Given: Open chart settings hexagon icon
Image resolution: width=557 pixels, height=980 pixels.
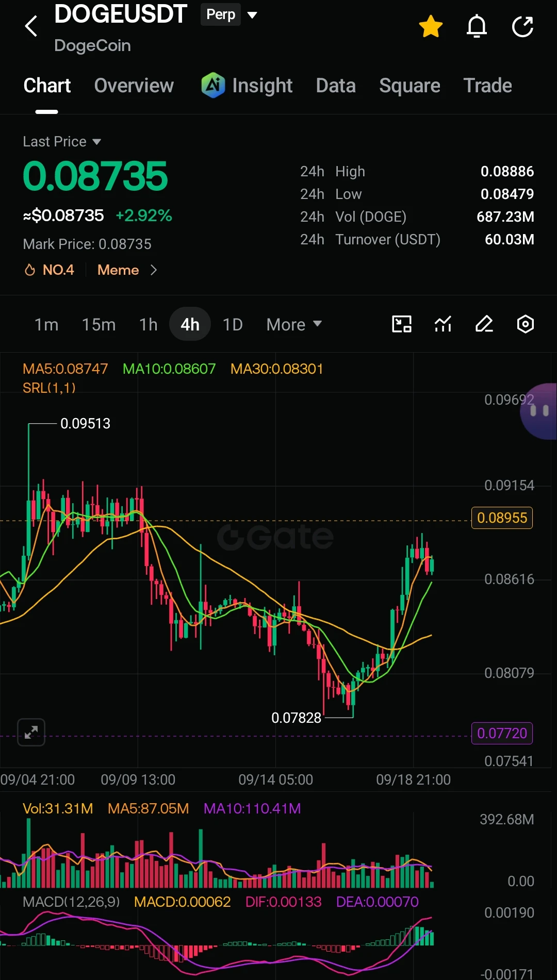Looking at the screenshot, I should coord(525,324).
